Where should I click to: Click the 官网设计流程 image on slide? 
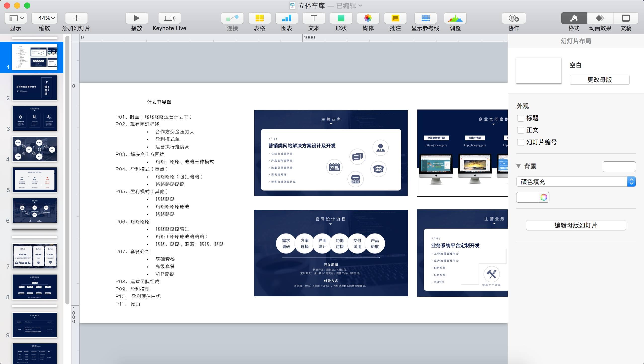click(331, 253)
